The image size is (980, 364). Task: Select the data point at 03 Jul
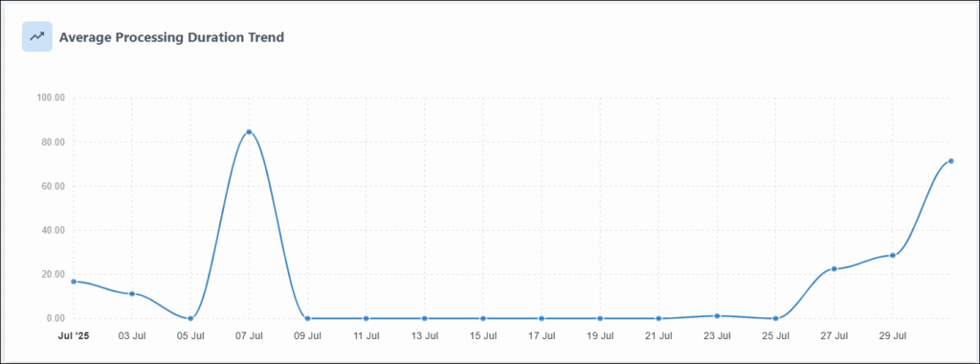click(132, 294)
